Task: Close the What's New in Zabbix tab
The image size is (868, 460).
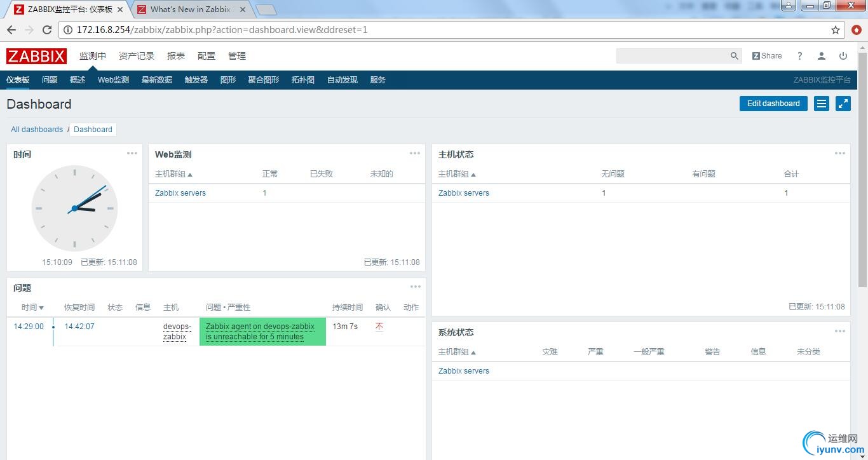Action: point(243,10)
